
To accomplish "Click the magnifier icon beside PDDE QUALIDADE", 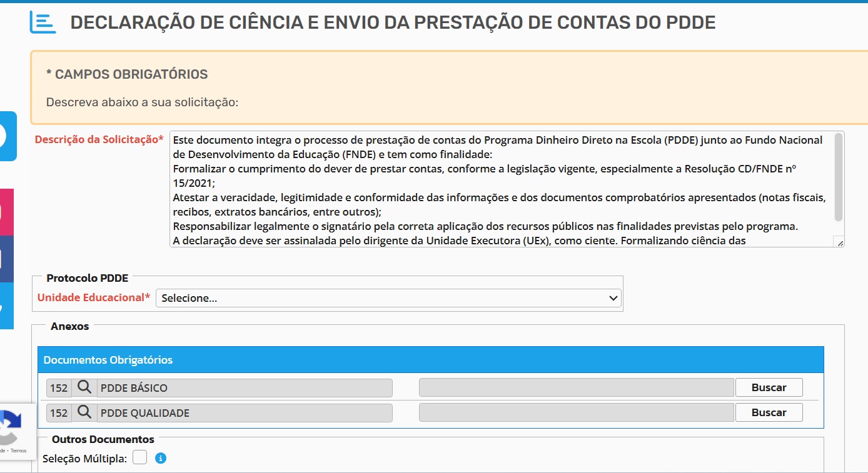I will [84, 412].
